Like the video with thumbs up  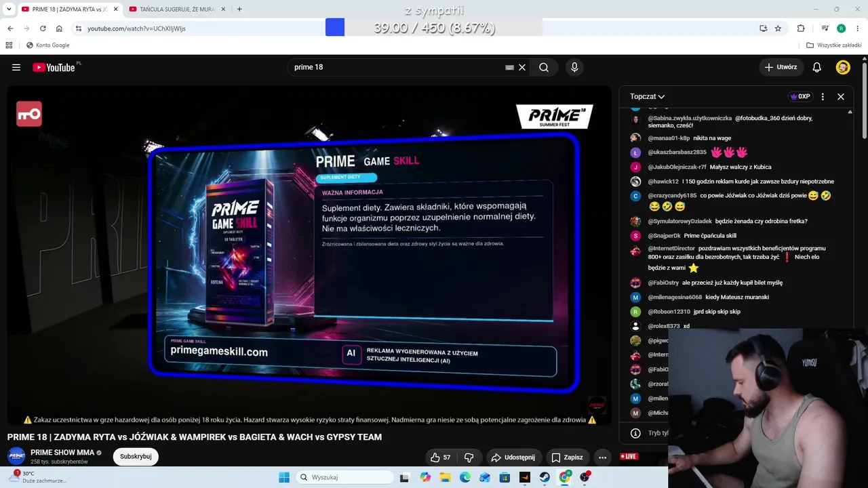coord(441,457)
